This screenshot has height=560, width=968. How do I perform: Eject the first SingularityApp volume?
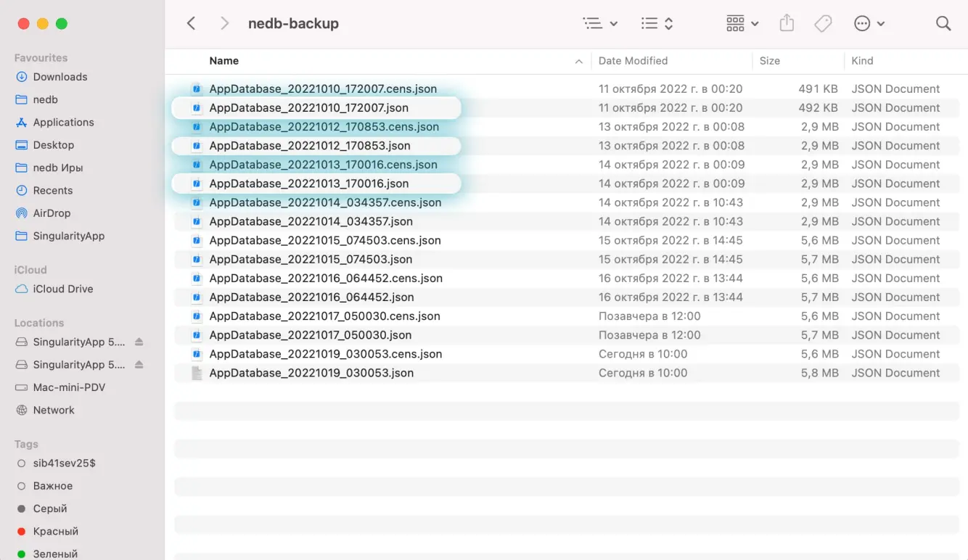(139, 342)
